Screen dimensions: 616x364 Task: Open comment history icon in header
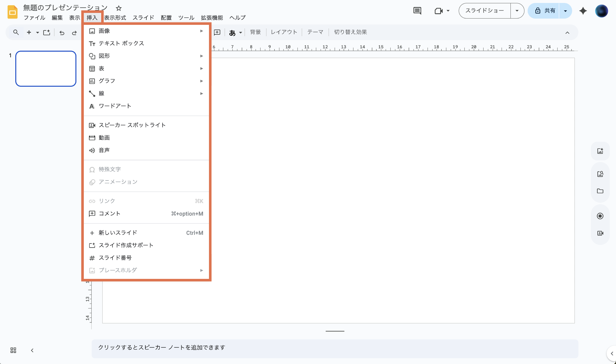(417, 11)
